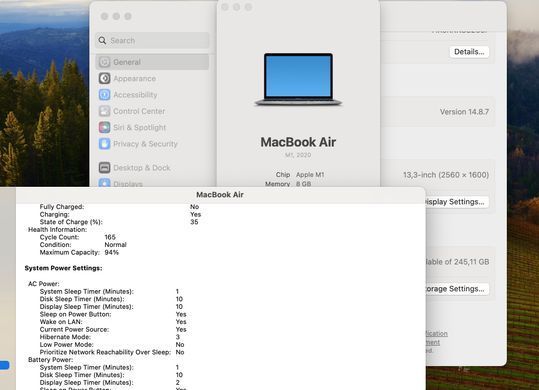Click the Charging: Yes row
Viewport: 539px width, 390px height.
120,214
